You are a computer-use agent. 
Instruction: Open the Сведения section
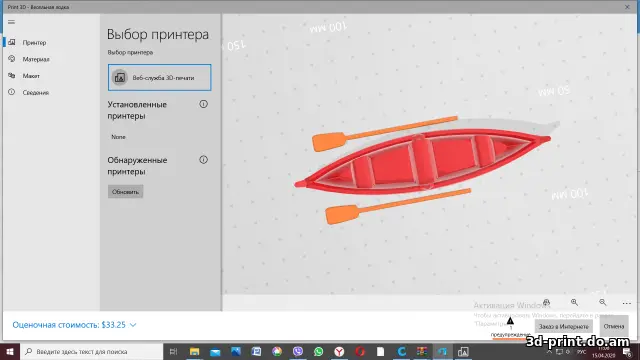(x=36, y=93)
